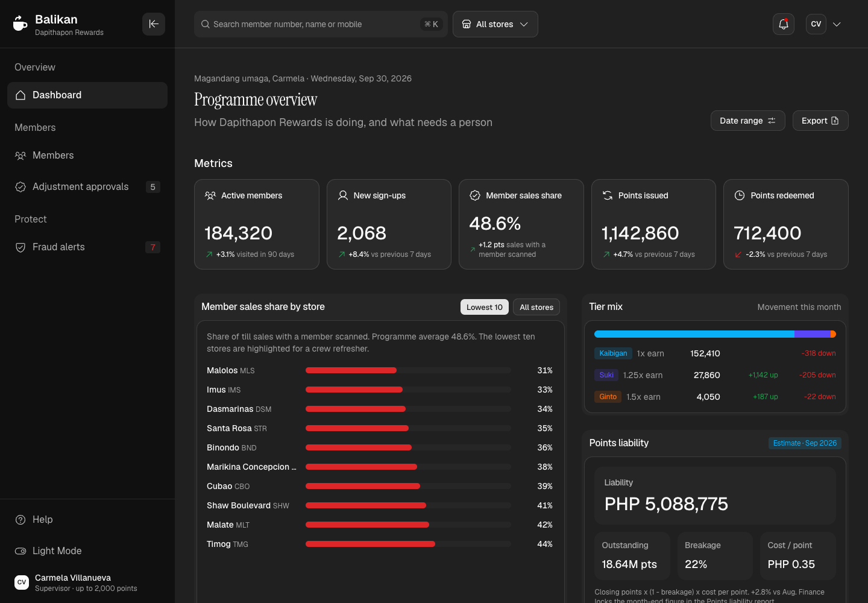Screen dimensions: 868x603
Task: Export the programme overview
Action: pos(820,121)
